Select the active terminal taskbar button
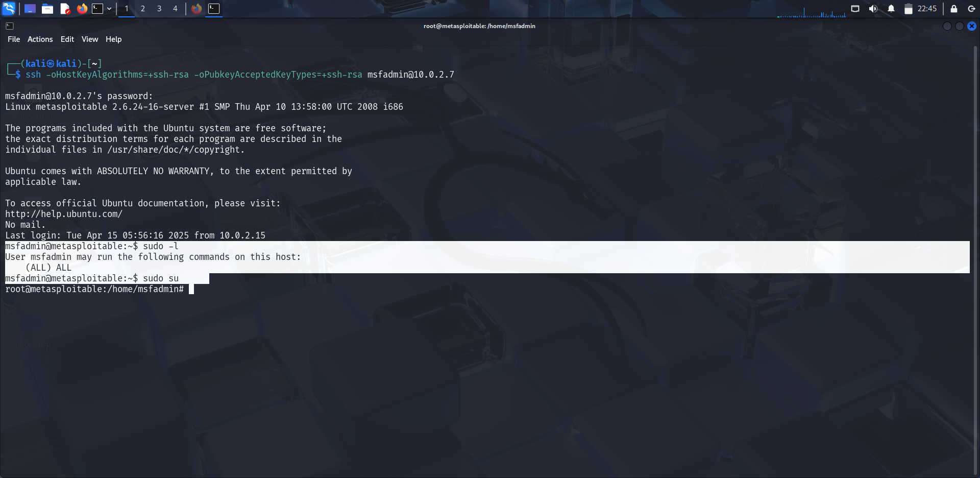This screenshot has height=478, width=980. click(214, 9)
